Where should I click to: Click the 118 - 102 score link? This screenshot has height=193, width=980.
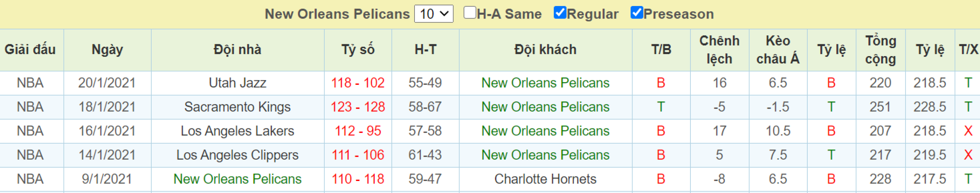click(358, 83)
